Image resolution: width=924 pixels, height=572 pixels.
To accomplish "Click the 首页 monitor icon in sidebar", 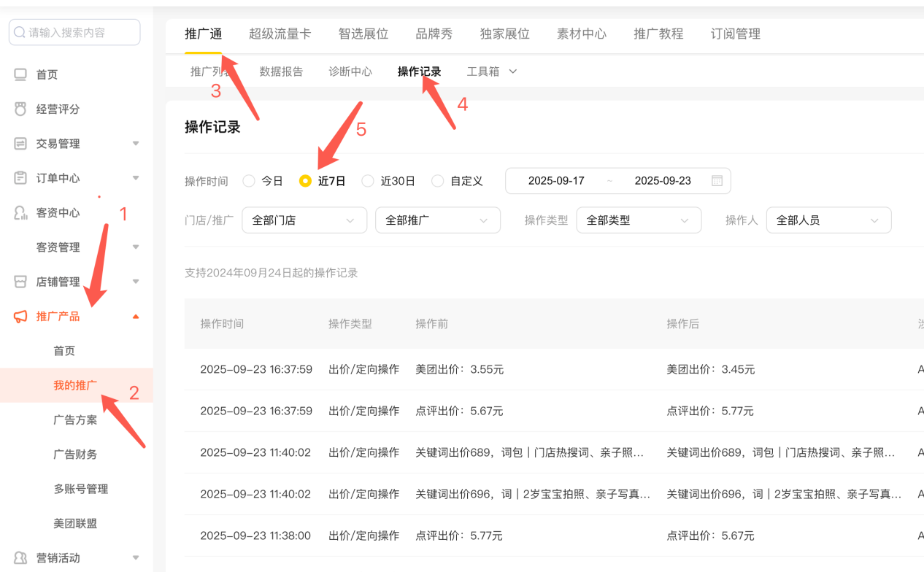I will pyautogui.click(x=20, y=74).
